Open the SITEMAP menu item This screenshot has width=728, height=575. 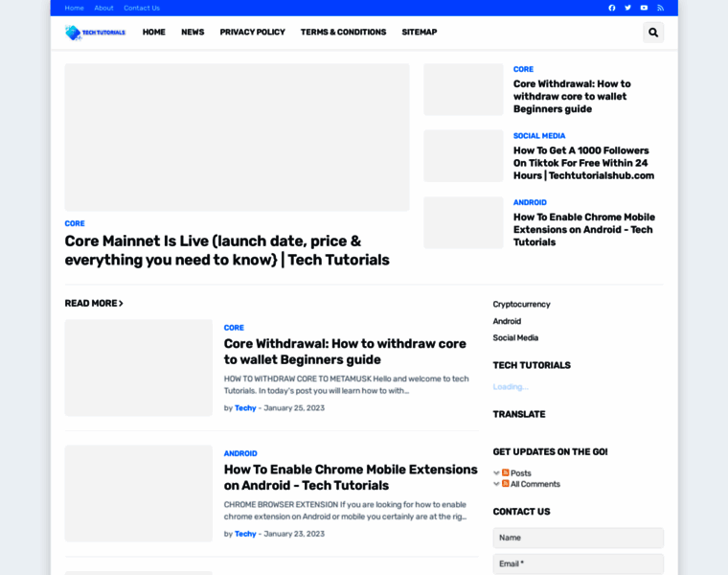click(x=420, y=32)
